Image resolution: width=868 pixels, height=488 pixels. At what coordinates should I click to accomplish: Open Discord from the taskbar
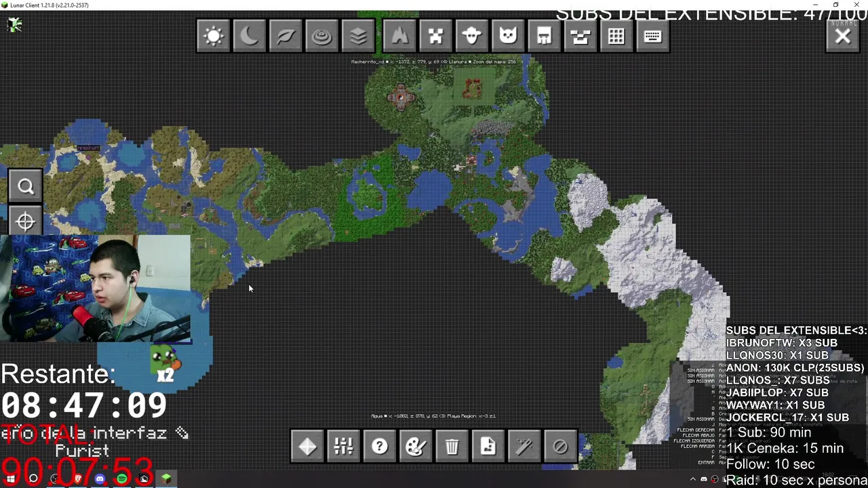tap(100, 479)
